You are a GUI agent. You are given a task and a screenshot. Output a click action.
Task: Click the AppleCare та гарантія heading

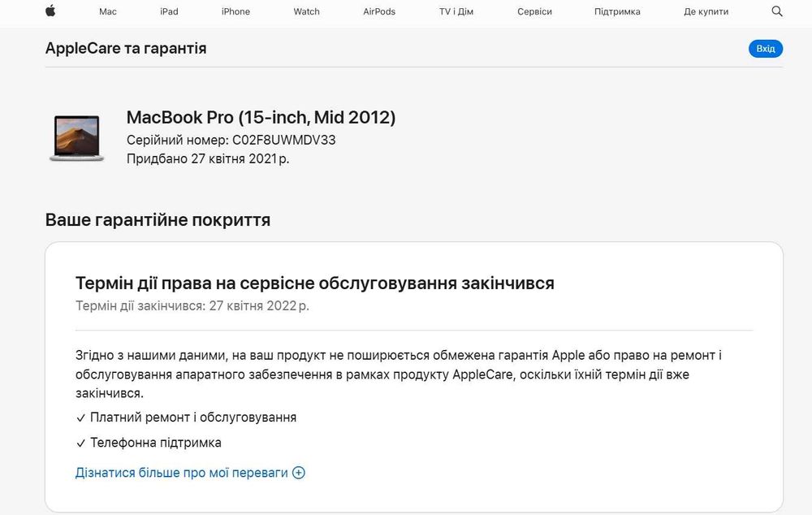pos(126,48)
